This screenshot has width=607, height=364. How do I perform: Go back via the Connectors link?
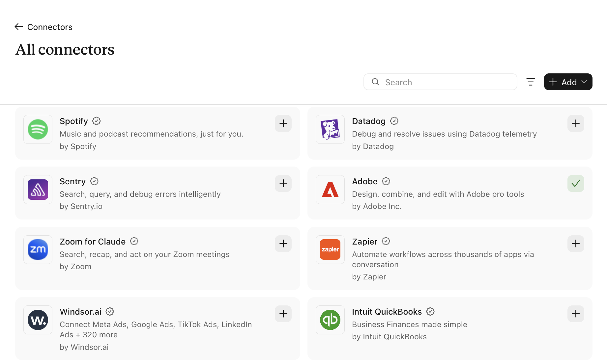pyautogui.click(x=50, y=27)
